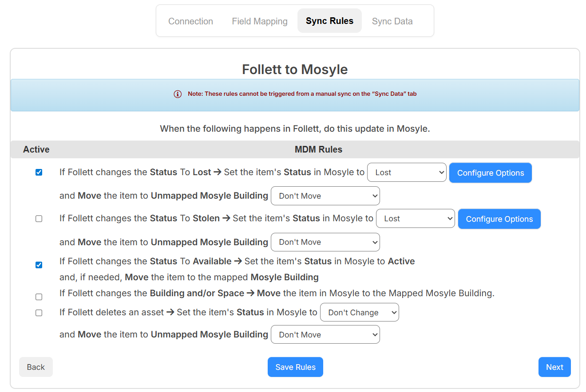Uncheck the Available status rule
This screenshot has width=586, height=392.
point(39,264)
